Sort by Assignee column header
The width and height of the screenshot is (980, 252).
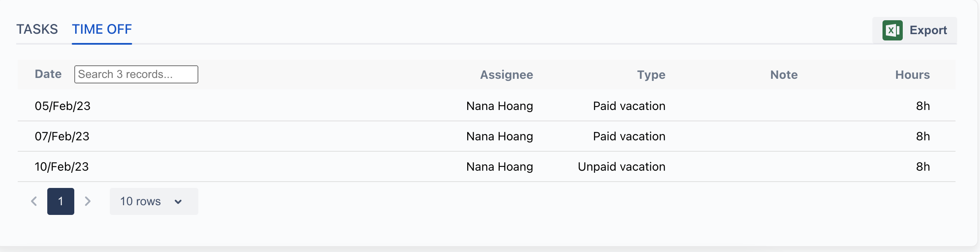(x=506, y=75)
